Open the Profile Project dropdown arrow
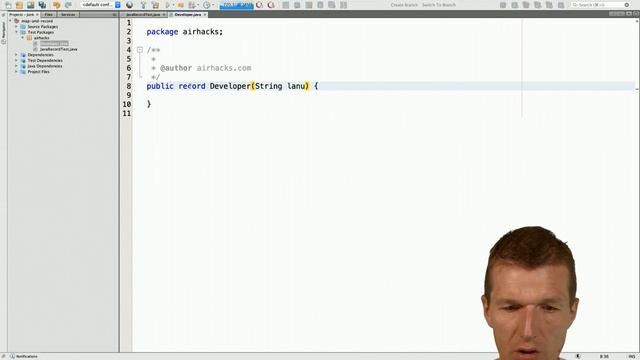Image resolution: width=640 pixels, height=360 pixels. pos(213,5)
